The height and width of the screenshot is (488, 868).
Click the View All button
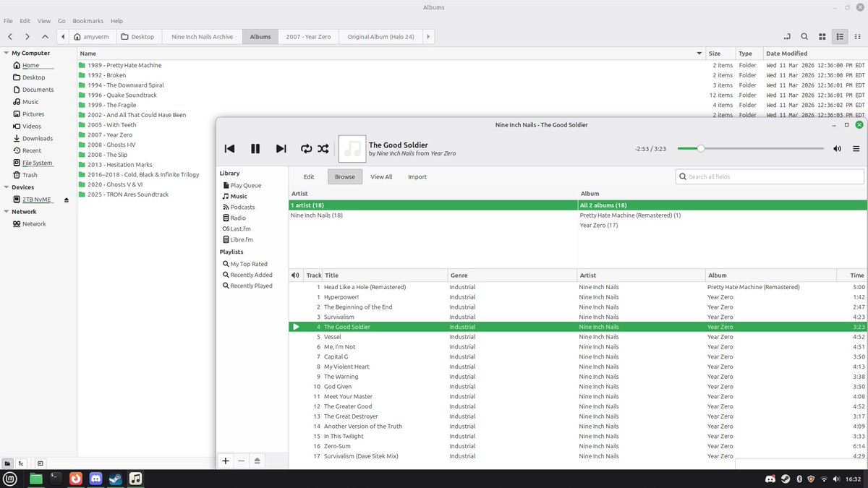[381, 176]
